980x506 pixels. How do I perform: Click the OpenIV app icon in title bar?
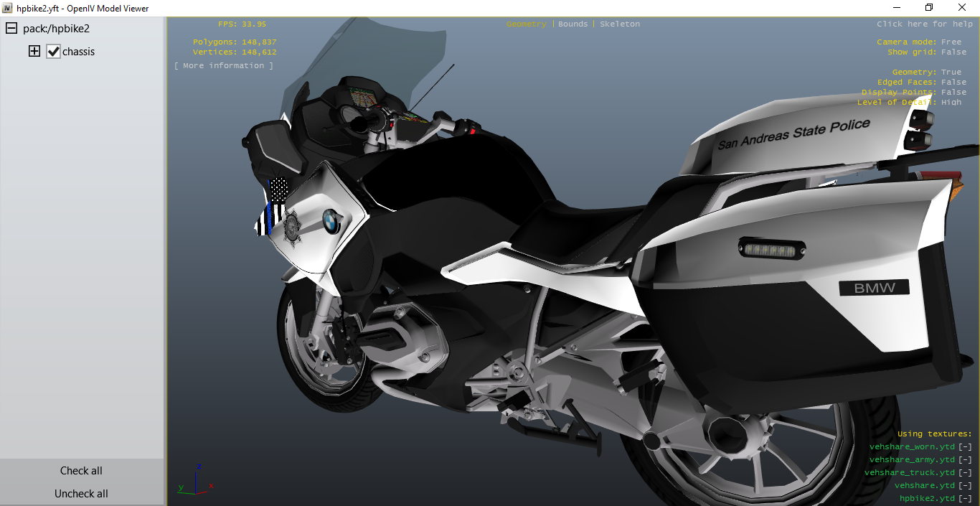click(8, 8)
